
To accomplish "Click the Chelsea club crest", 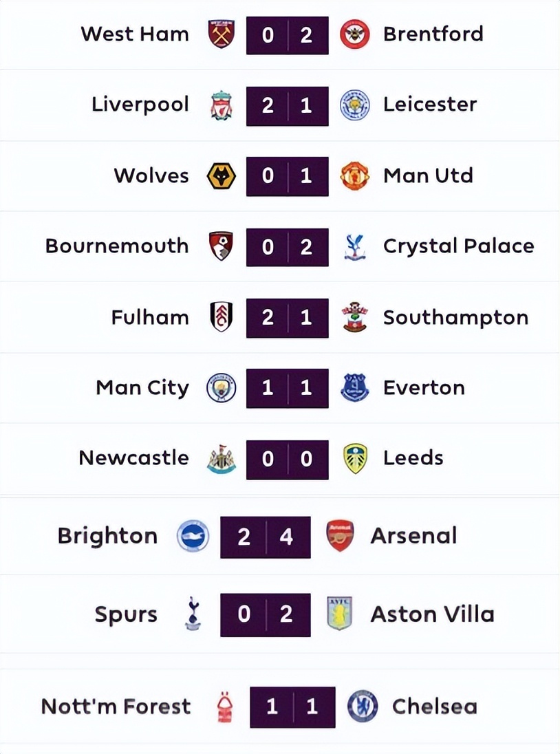I will 362,707.
